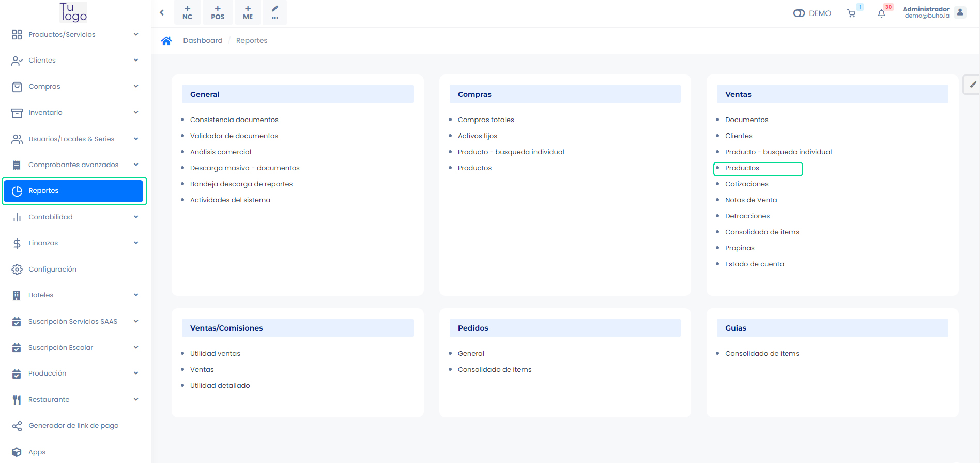Click the Administrador user avatar icon

pos(960,12)
